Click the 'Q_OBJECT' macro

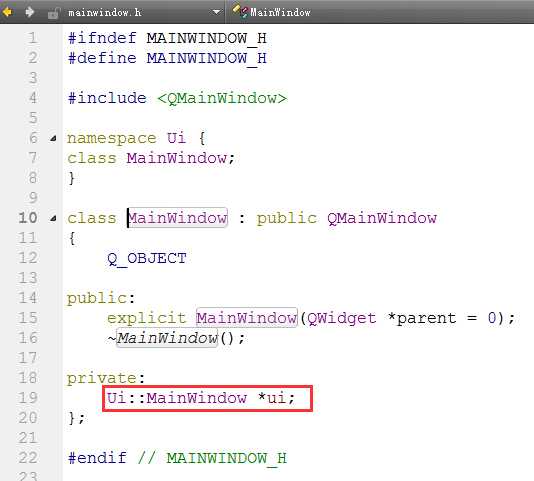pos(147,259)
